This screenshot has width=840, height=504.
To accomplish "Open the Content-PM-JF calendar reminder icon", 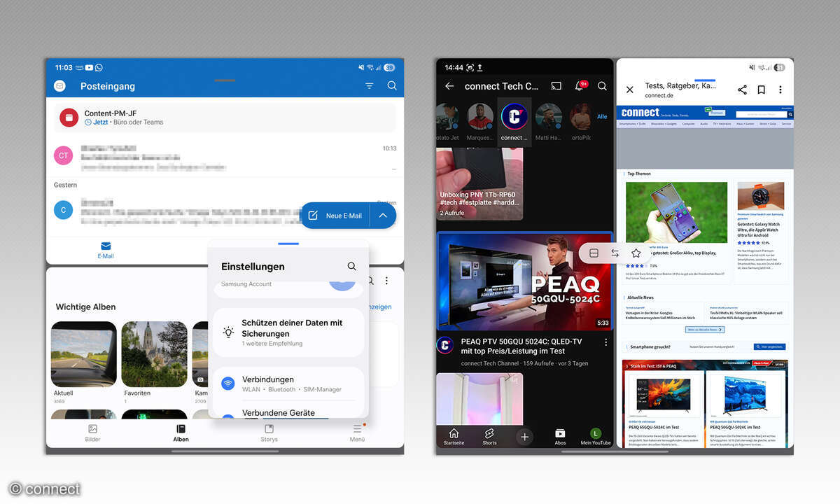I will pos(69,118).
